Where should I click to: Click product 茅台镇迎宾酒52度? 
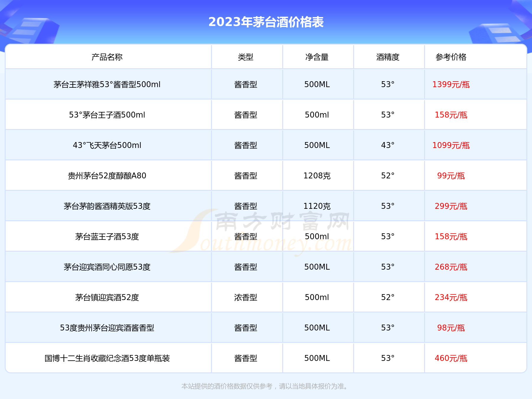[107, 297]
